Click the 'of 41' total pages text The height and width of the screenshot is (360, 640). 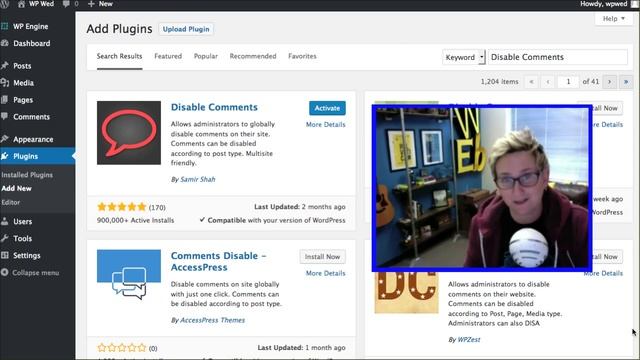point(591,82)
